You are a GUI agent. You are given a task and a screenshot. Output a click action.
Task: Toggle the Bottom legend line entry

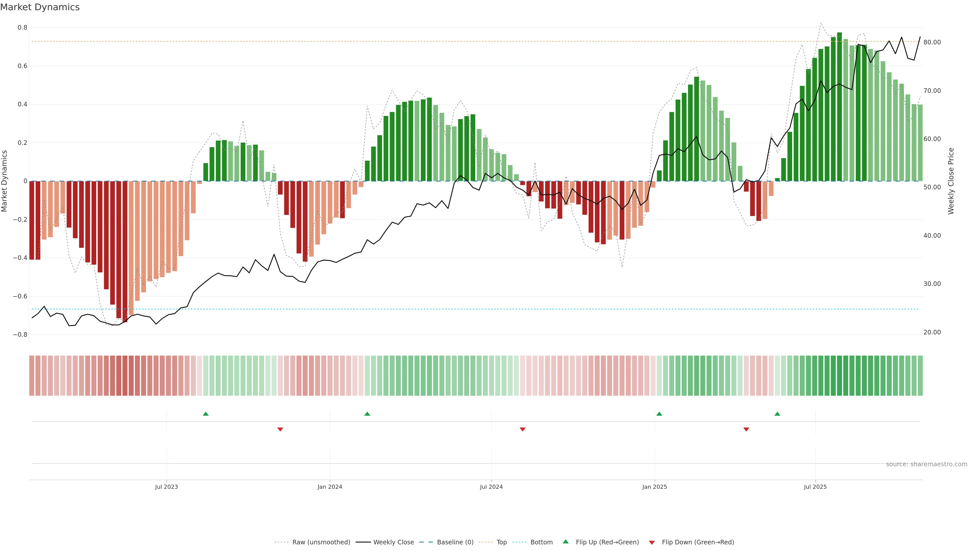(541, 542)
